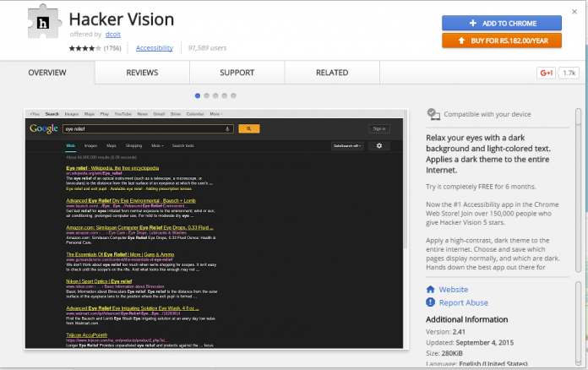Click the 91,589 users text
The image size is (588, 370).
(207, 48)
